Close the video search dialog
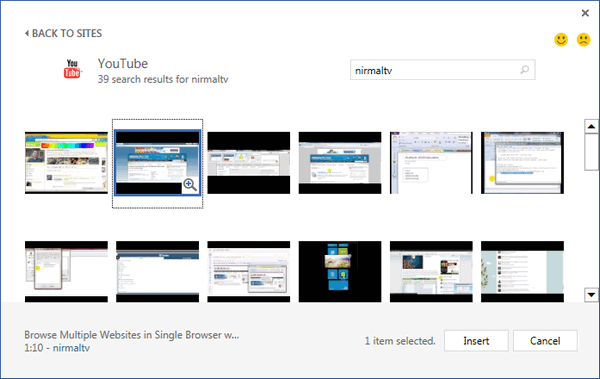 click(585, 13)
